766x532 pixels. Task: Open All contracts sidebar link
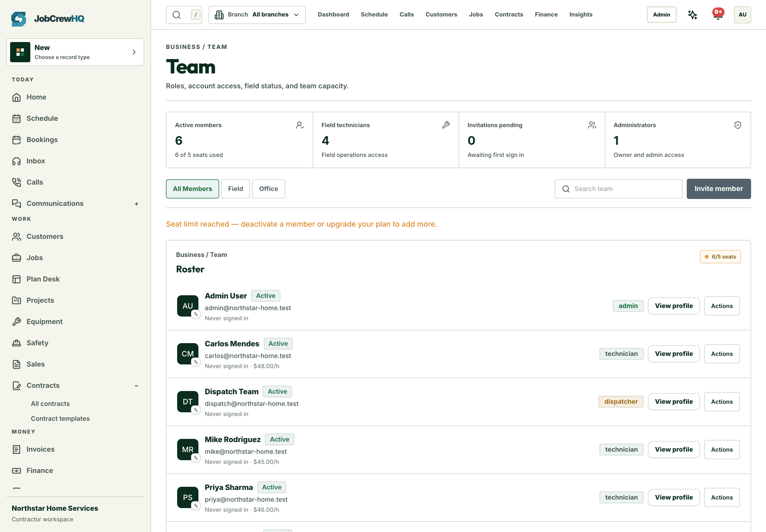pos(50,404)
